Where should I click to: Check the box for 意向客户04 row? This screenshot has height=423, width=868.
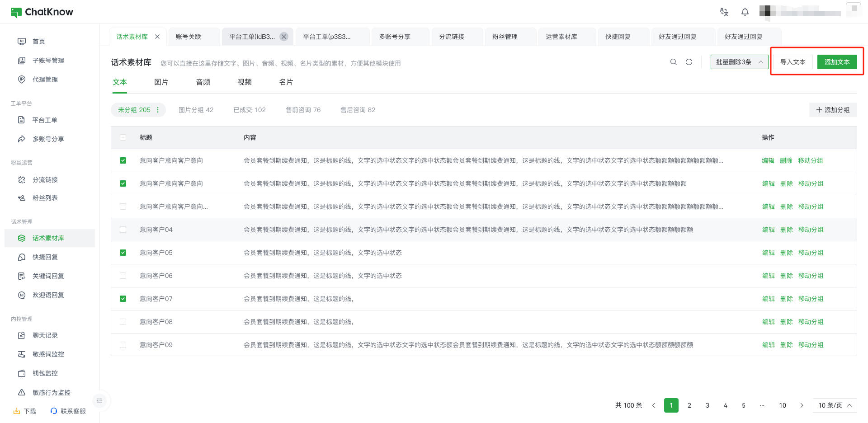click(x=123, y=230)
